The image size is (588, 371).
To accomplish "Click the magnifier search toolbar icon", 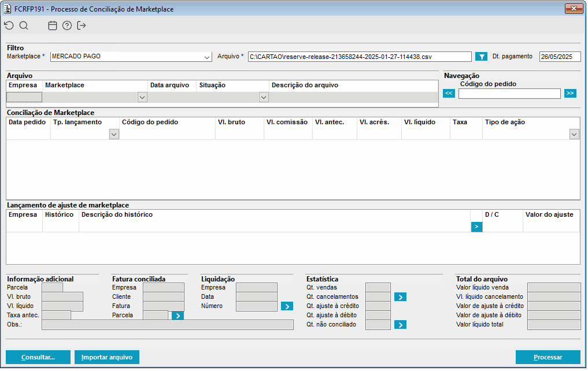I will click(x=24, y=25).
